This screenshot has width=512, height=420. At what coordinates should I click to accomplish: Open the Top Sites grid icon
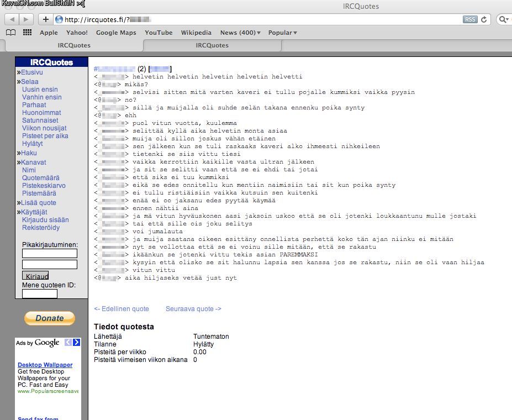point(27,33)
